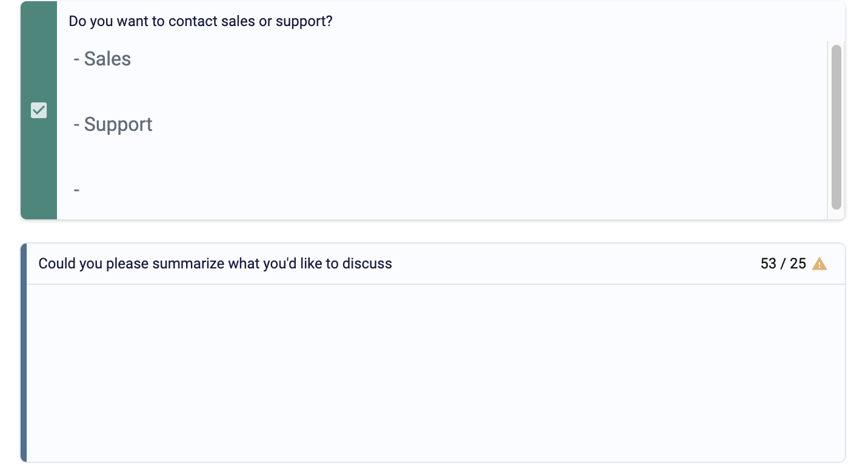Screen dimensions: 868x469
Task: Click the checkmark icon on the green sidebar
Action: pyautogui.click(x=39, y=110)
